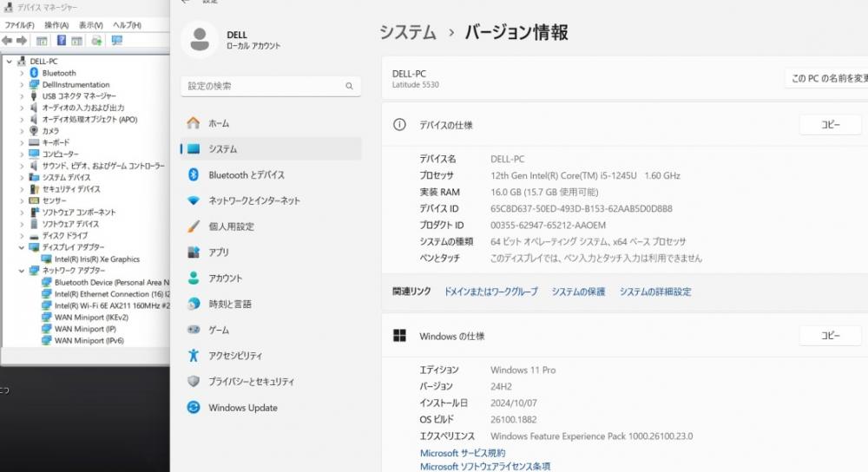Open ドメインまたはワークグループ link

[491, 292]
